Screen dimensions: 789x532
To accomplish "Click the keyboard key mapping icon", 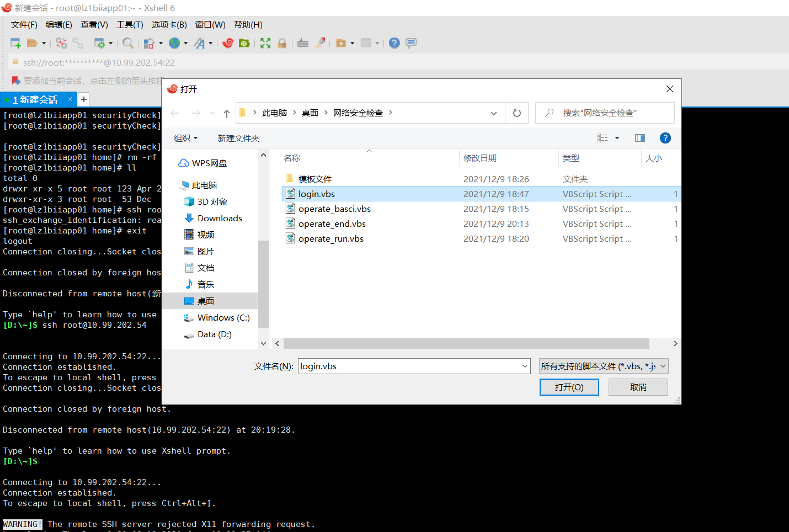I will [x=303, y=43].
